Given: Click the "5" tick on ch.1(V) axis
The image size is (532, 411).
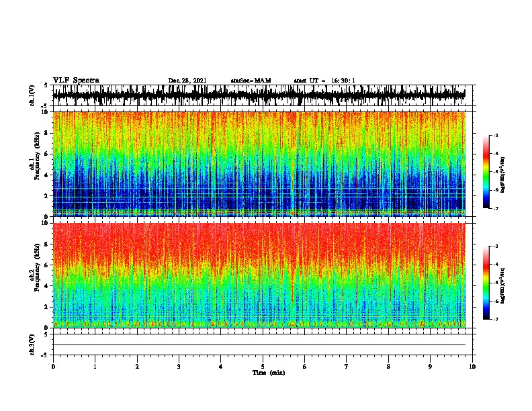Looking at the screenshot, I should point(46,85).
